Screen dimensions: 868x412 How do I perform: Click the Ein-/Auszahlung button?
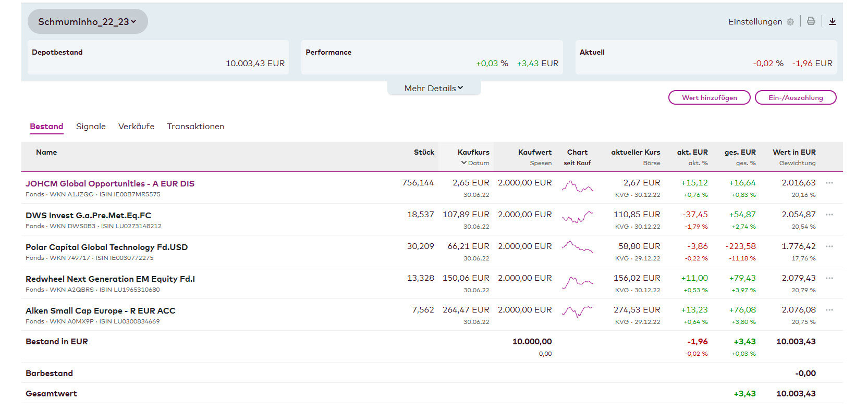click(x=795, y=97)
